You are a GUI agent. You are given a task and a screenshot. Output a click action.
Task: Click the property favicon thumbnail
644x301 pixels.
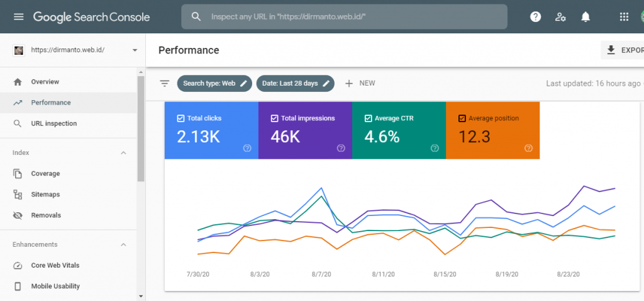(18, 50)
